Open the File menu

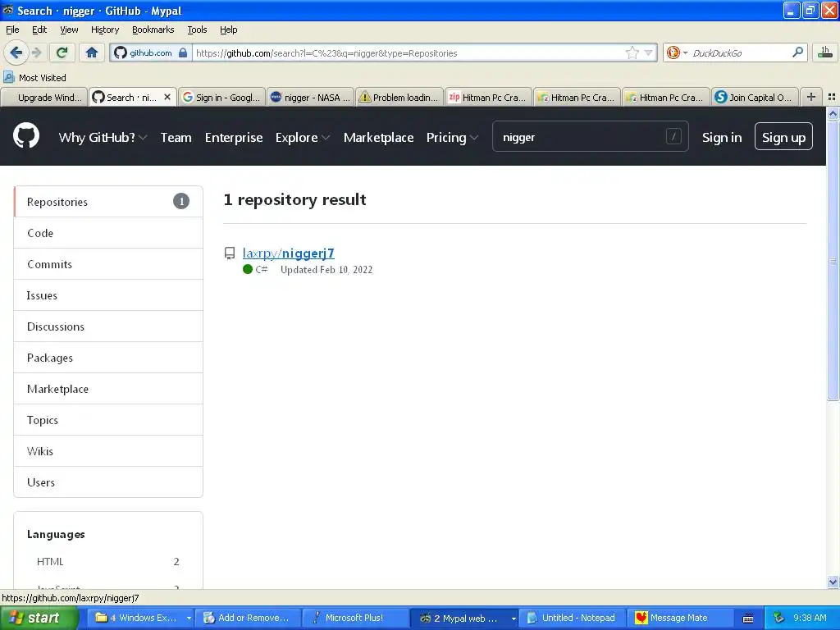(x=12, y=30)
